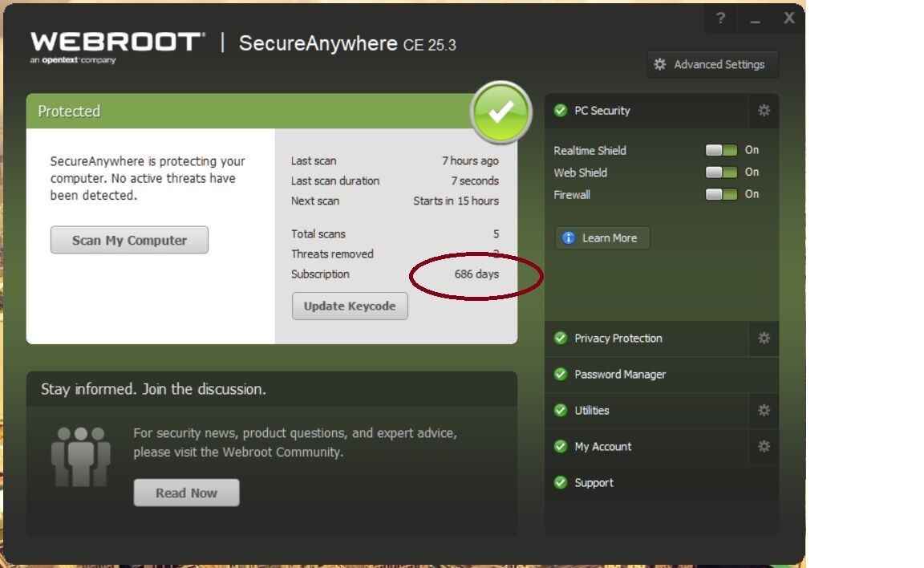Expand the Password Manager section
Viewport: 924px width, 568px height.
click(662, 374)
